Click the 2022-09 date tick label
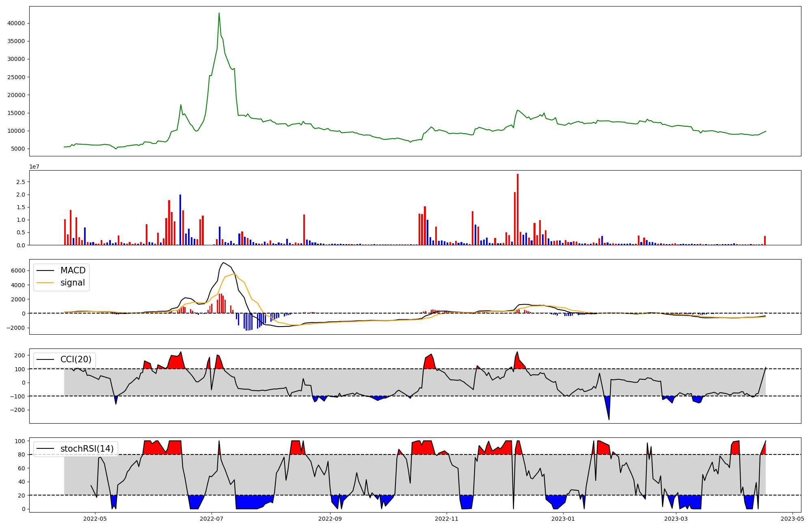Screen dimensions: 812x528 click(330, 519)
